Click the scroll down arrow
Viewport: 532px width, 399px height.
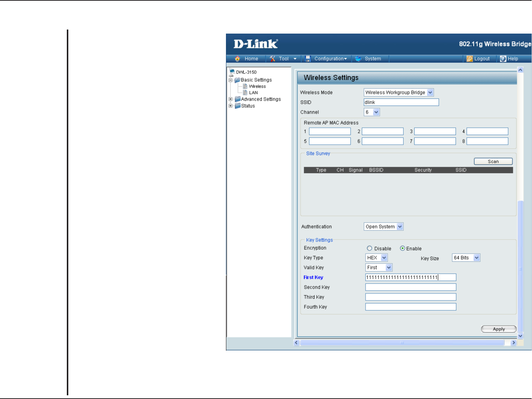coord(520,336)
